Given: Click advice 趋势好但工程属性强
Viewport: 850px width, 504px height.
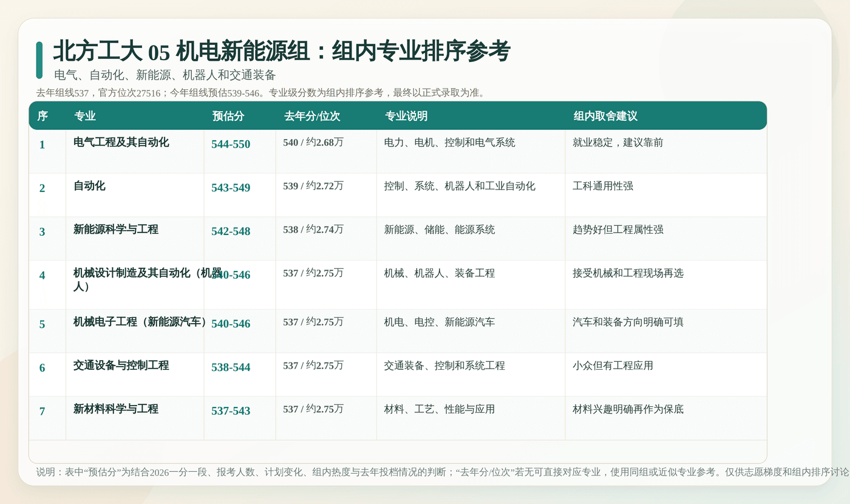Looking at the screenshot, I should coord(618,230).
